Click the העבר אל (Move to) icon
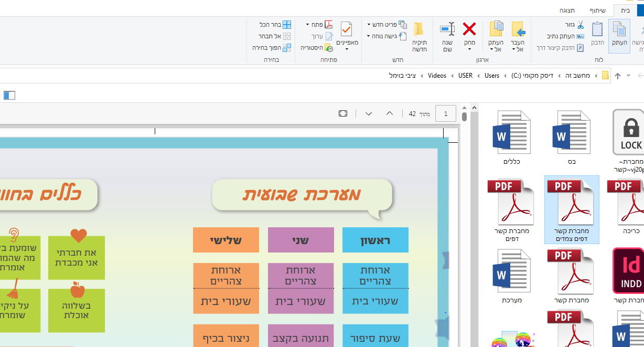 click(x=518, y=29)
